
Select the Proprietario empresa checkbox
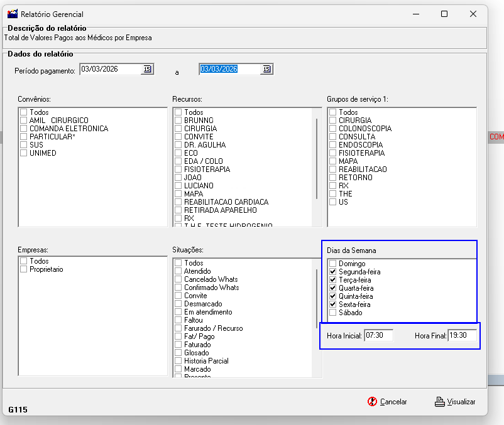pyautogui.click(x=24, y=269)
